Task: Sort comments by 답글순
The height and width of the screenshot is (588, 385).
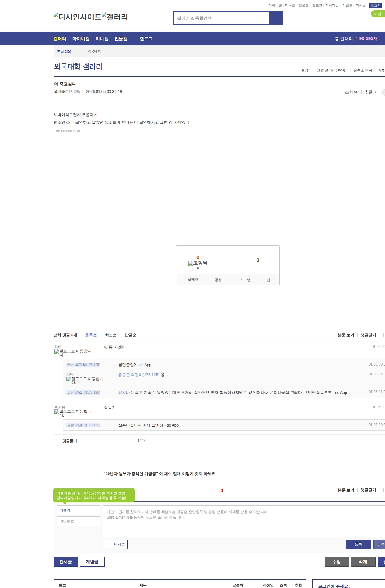Action: [131, 335]
